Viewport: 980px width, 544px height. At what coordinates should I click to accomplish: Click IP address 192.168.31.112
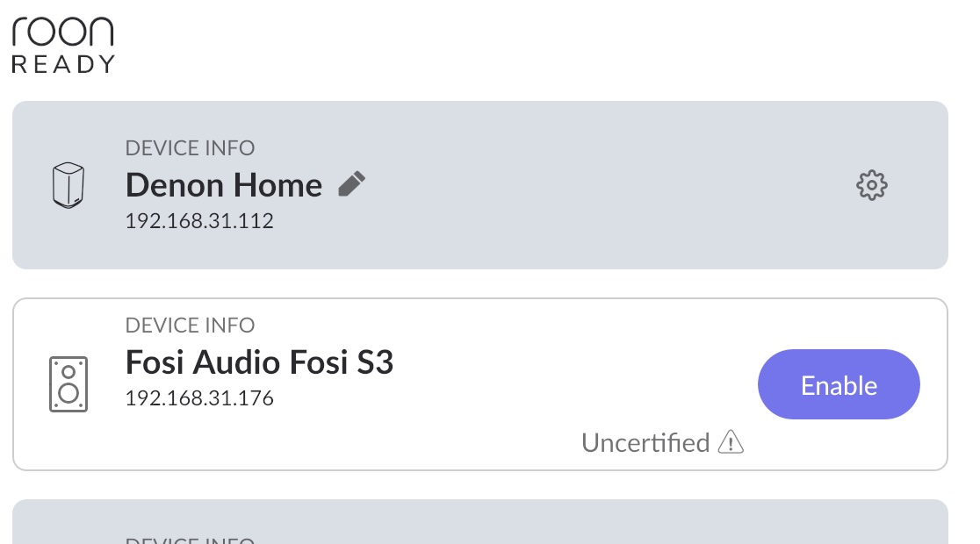point(198,220)
